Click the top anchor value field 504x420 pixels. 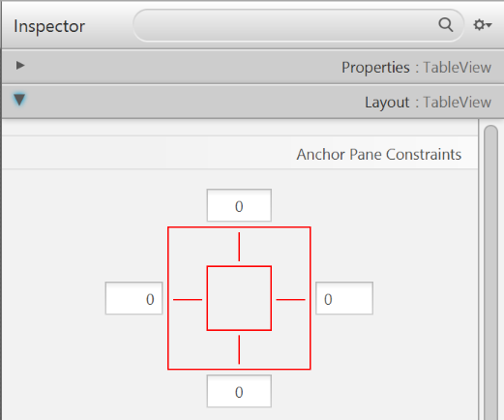[239, 205]
